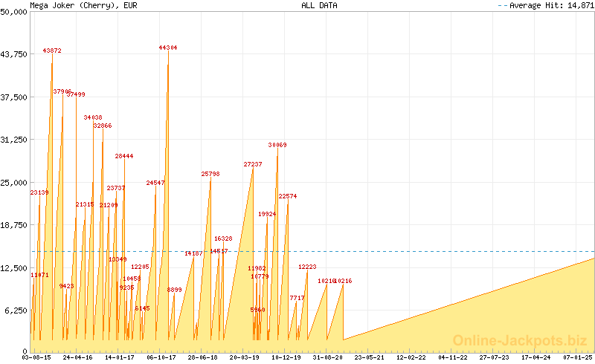Click the 12,500 y-axis label
This screenshot has height=364, width=595.
(x=13, y=267)
